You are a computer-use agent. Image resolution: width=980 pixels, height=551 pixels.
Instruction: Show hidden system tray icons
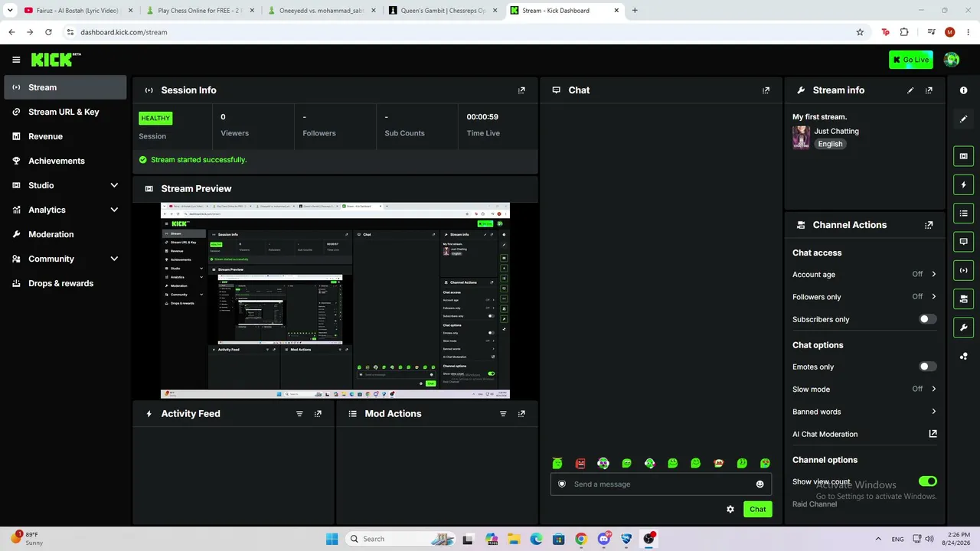pos(878,539)
